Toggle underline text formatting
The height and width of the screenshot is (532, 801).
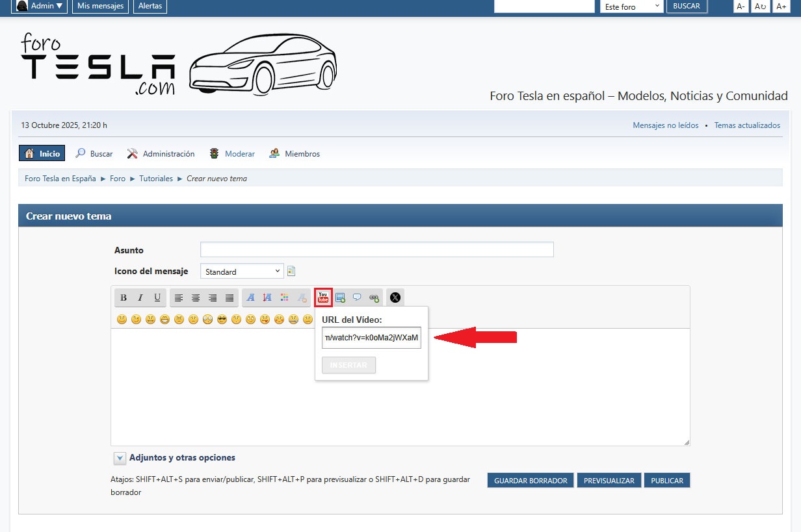click(157, 298)
